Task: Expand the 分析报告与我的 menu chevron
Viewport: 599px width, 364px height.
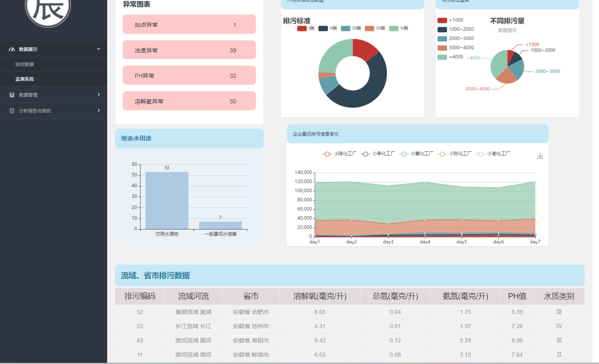Action: (99, 110)
